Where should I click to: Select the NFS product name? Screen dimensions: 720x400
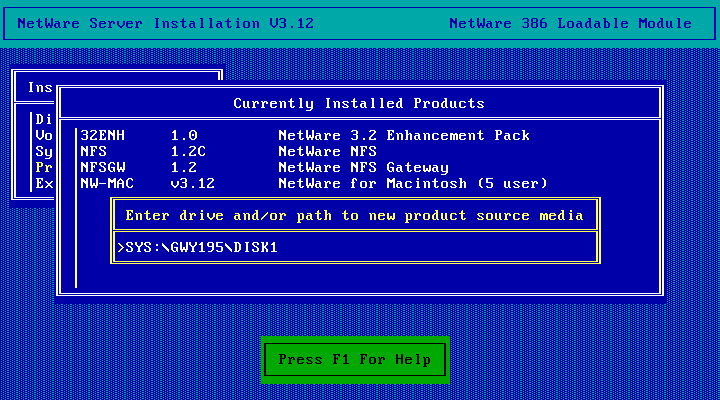tap(94, 152)
